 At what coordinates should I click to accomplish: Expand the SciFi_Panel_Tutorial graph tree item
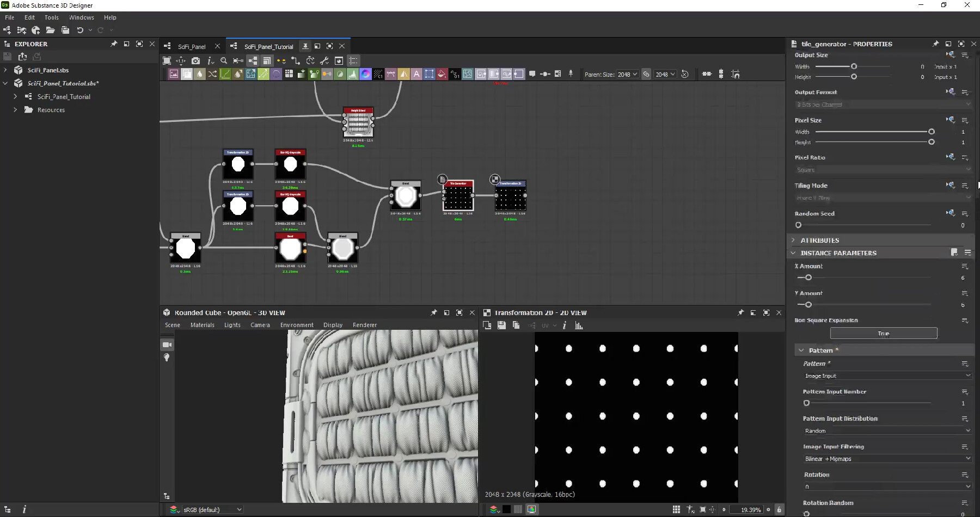[x=15, y=96]
